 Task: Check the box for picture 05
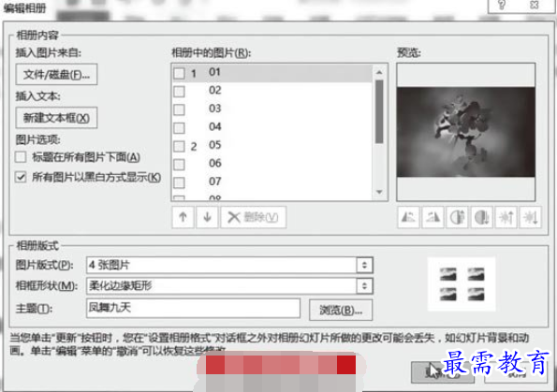179,146
